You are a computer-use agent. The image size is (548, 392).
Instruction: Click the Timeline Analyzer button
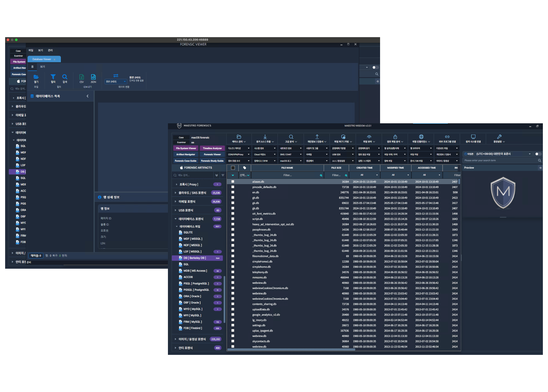tap(212, 148)
